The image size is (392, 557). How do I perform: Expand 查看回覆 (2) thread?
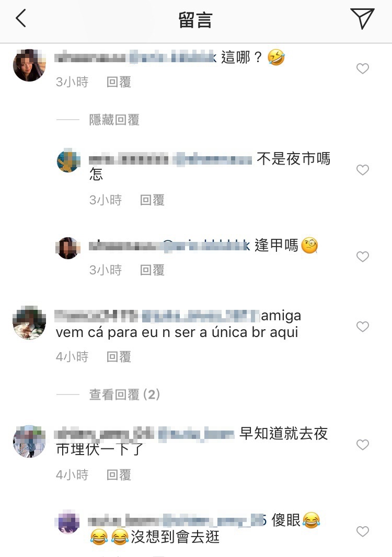tap(124, 394)
